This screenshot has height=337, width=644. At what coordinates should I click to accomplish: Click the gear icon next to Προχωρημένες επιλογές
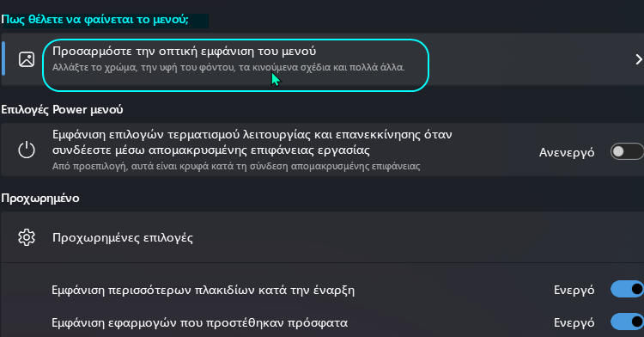[27, 237]
